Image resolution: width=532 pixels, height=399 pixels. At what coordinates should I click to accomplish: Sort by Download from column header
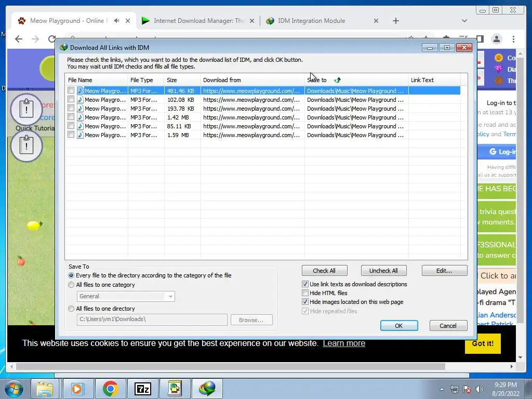click(252, 80)
